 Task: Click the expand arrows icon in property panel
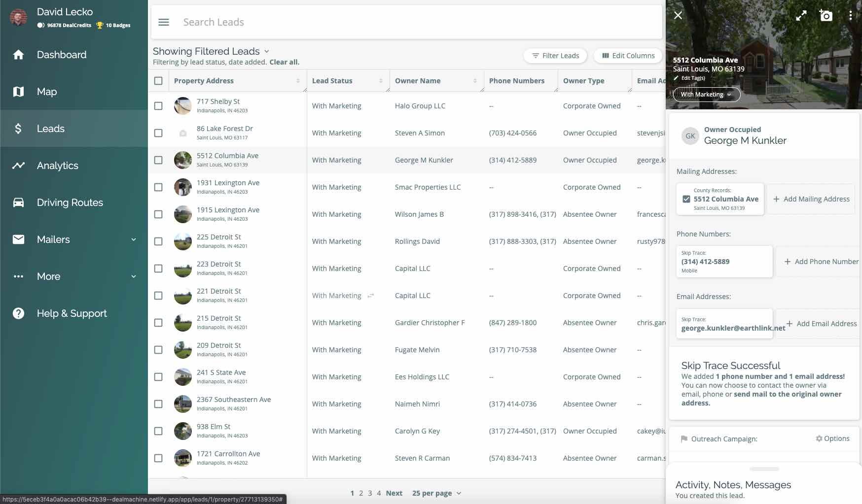(801, 16)
